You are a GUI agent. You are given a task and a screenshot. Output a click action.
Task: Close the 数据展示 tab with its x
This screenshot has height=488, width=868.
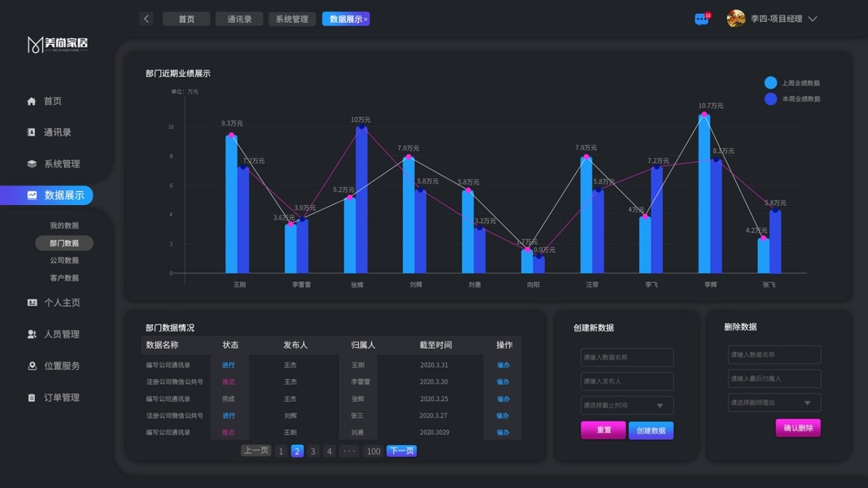[x=365, y=20]
